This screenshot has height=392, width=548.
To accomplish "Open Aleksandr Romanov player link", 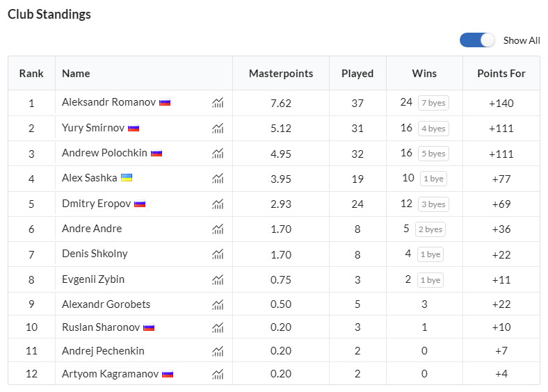I will click(108, 102).
